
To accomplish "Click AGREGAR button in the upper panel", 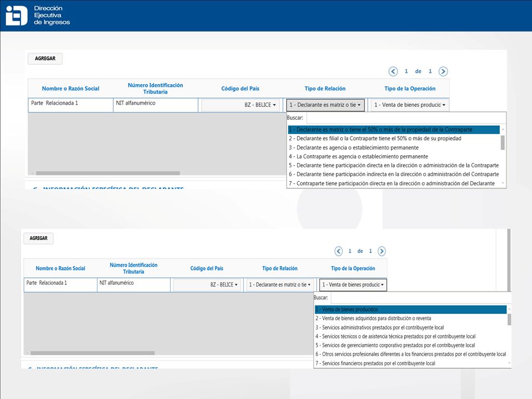I will [45, 58].
